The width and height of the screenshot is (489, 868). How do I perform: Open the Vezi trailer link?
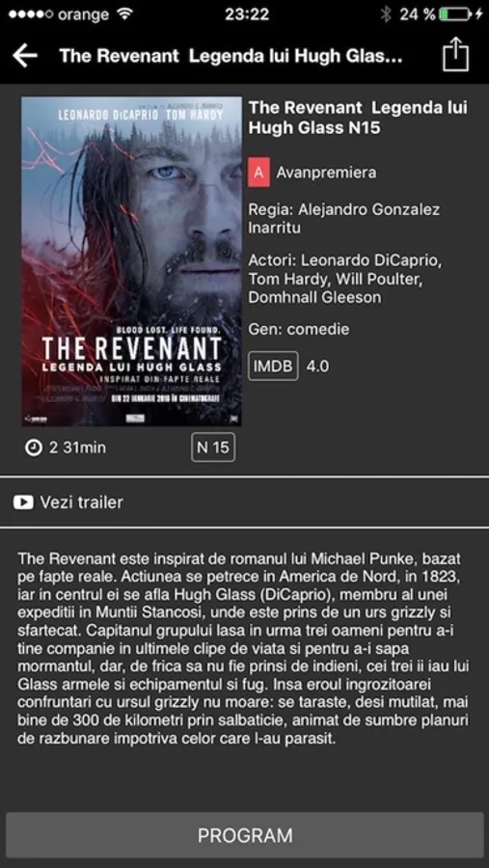pos(81,502)
